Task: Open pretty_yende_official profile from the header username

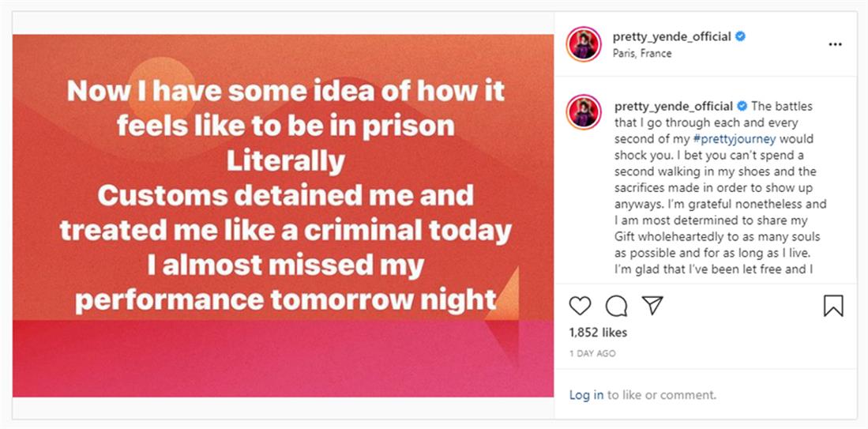Action: pyautogui.click(x=672, y=36)
